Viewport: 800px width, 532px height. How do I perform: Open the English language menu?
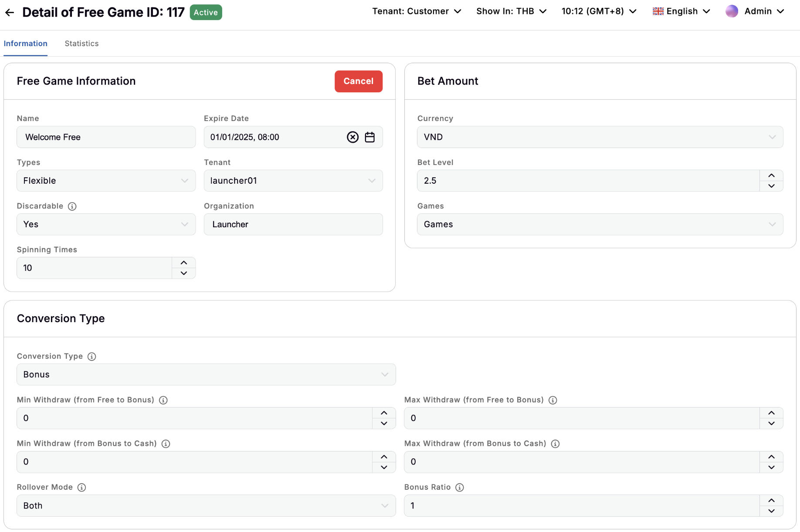click(x=681, y=11)
